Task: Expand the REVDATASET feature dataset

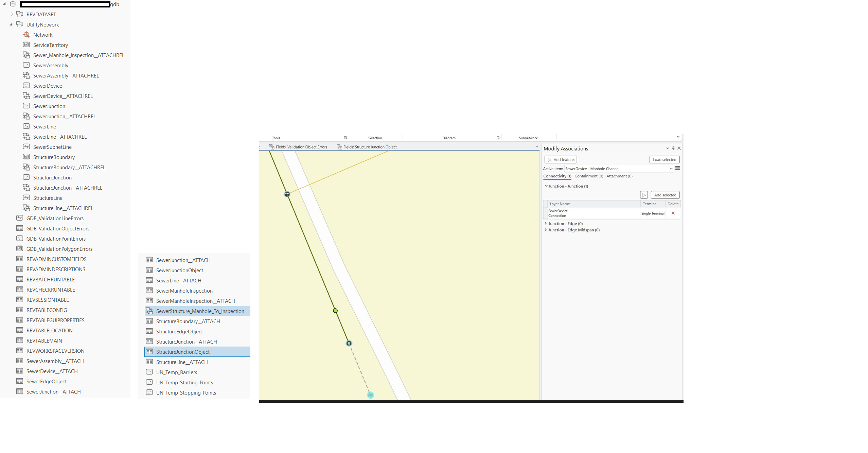Action: [12, 14]
